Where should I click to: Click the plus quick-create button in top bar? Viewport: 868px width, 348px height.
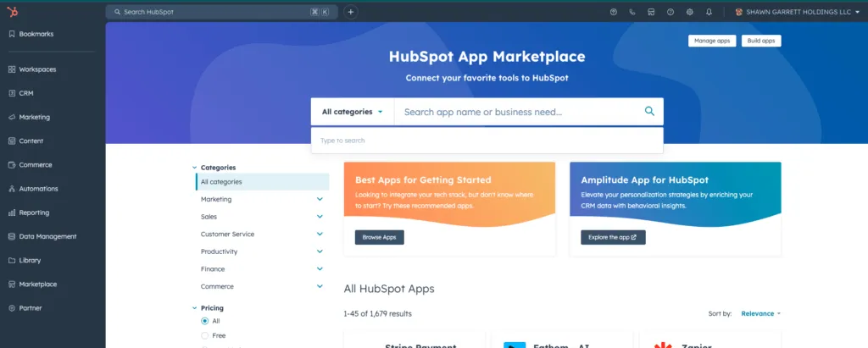tap(350, 12)
